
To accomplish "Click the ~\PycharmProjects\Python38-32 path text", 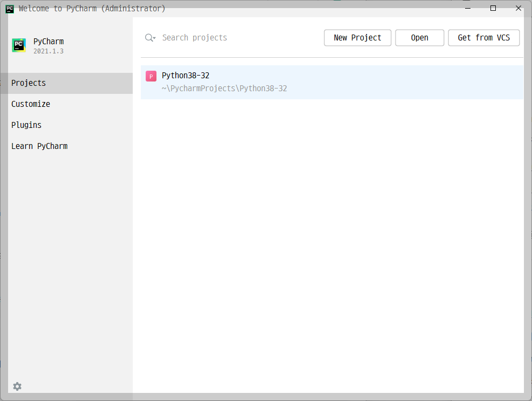I will pyautogui.click(x=224, y=89).
